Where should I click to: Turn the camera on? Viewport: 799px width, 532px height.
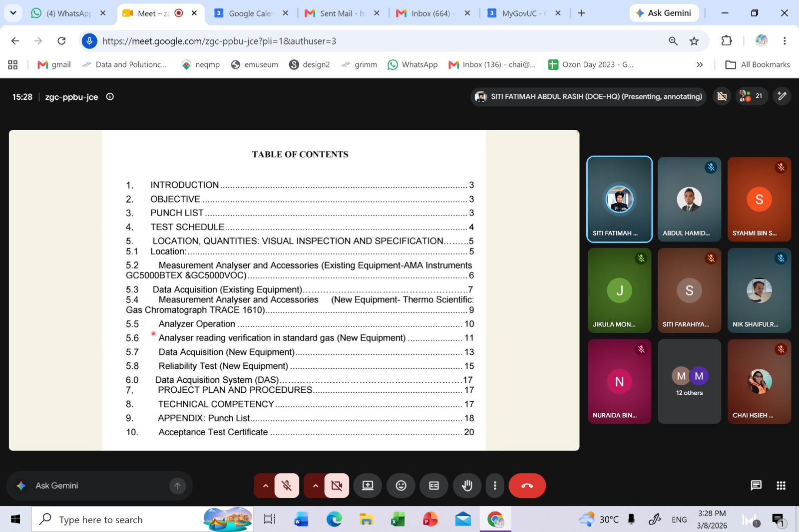click(x=337, y=486)
